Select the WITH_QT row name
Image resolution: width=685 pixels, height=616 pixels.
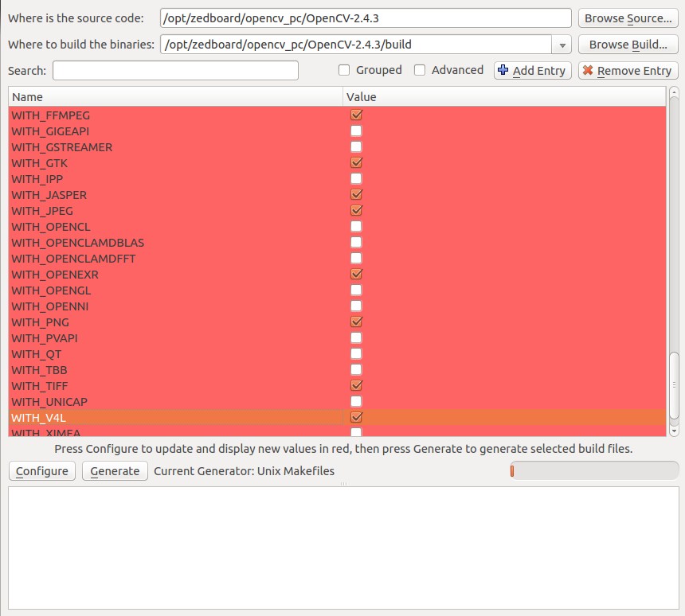pyautogui.click(x=37, y=354)
